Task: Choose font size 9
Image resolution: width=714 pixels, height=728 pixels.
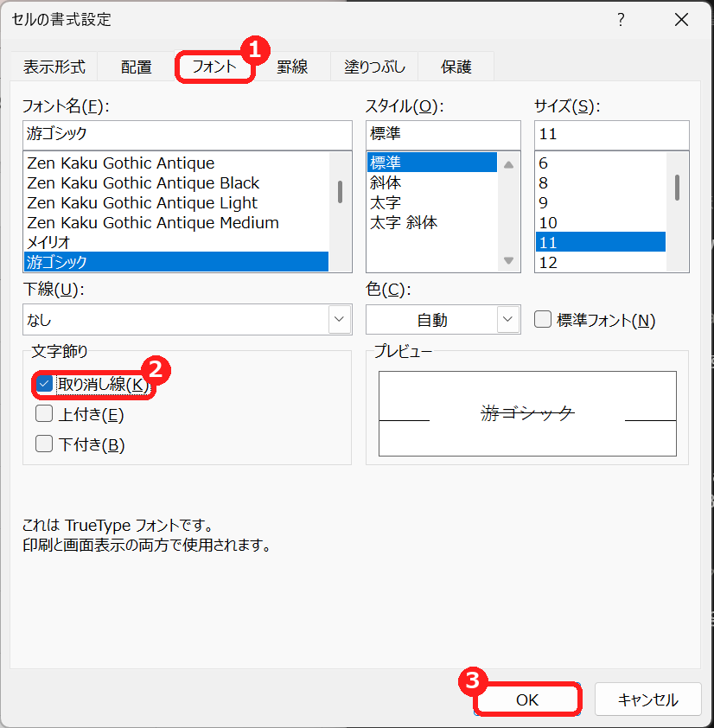Action: 601,203
